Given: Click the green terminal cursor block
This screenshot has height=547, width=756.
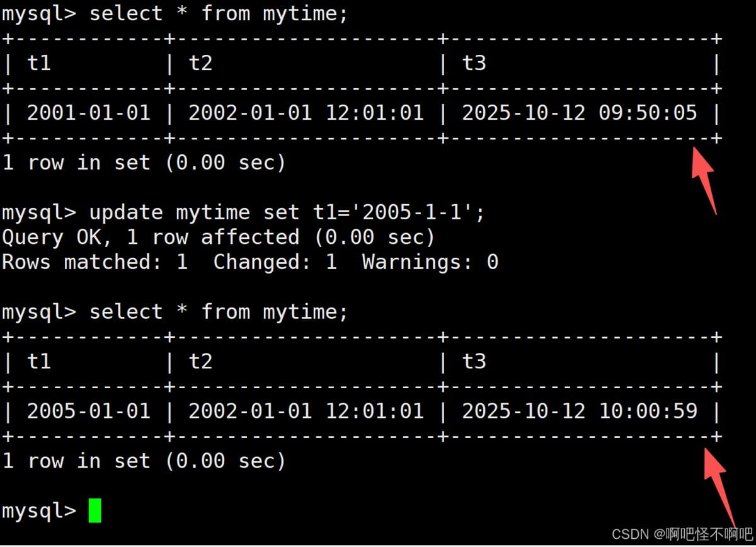Looking at the screenshot, I should click(x=94, y=510).
